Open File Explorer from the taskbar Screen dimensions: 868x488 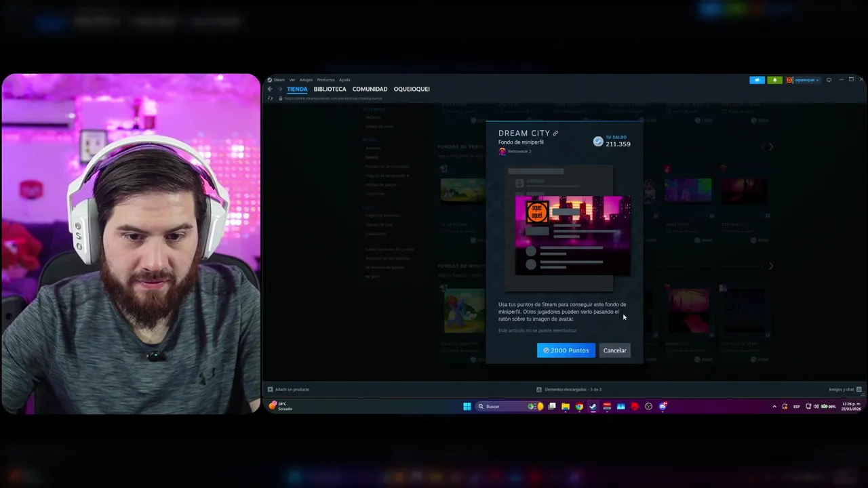[566, 407]
